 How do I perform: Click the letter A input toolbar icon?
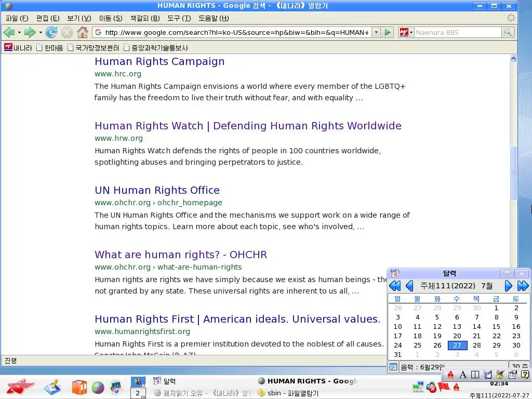click(x=463, y=375)
